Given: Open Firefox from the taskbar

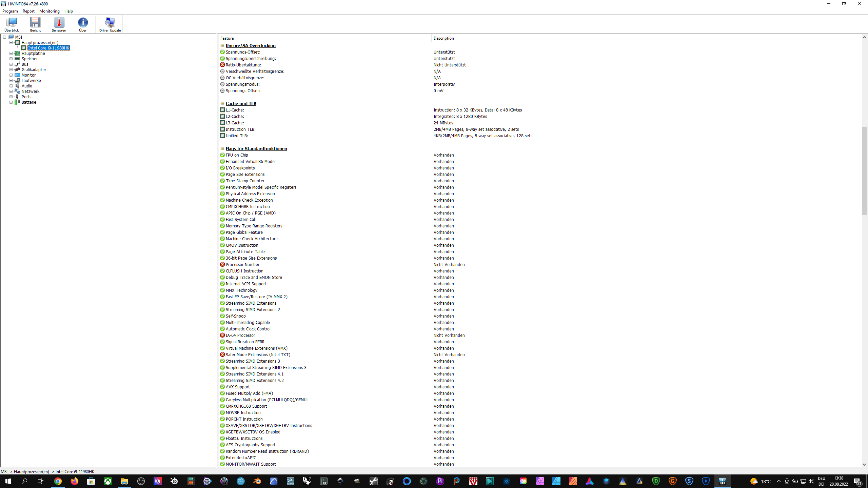Looking at the screenshot, I should click(74, 481).
